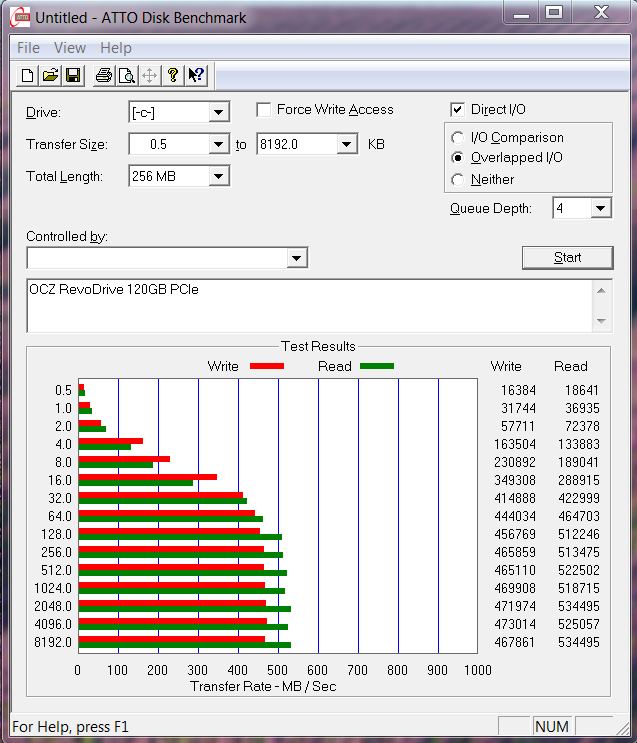637x743 pixels.
Task: Click the Open file folder icon
Action: [50, 75]
